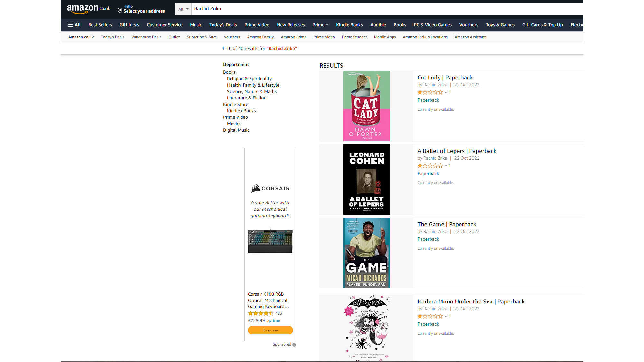Click the location pin select address icon
This screenshot has height=362, width=644.
(x=120, y=10)
